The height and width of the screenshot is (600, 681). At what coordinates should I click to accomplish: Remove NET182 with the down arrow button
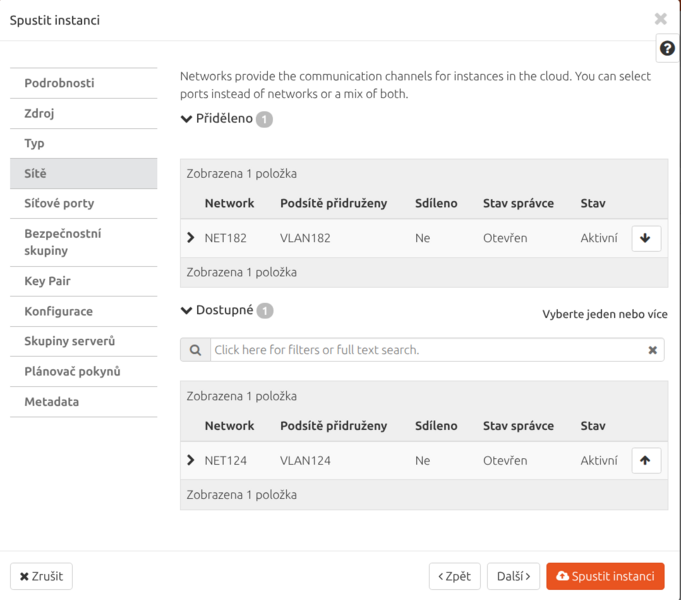(x=646, y=238)
